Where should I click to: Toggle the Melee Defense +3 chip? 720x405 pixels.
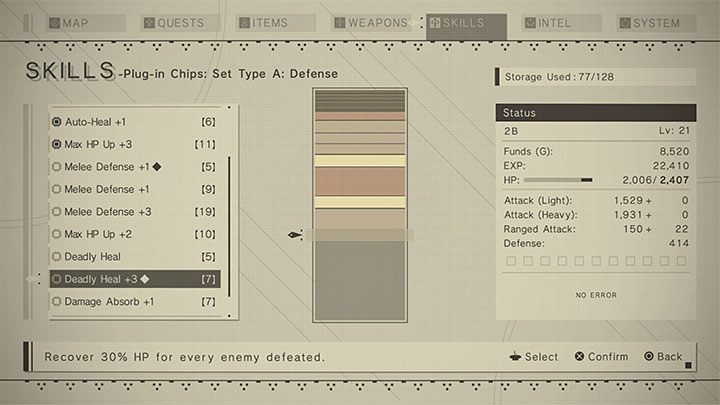click(56, 212)
